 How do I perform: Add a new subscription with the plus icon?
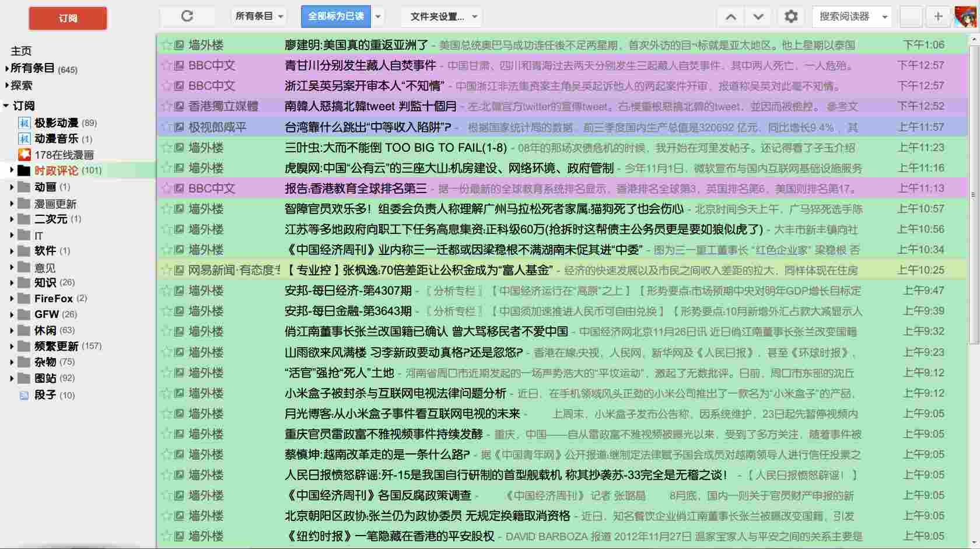937,16
